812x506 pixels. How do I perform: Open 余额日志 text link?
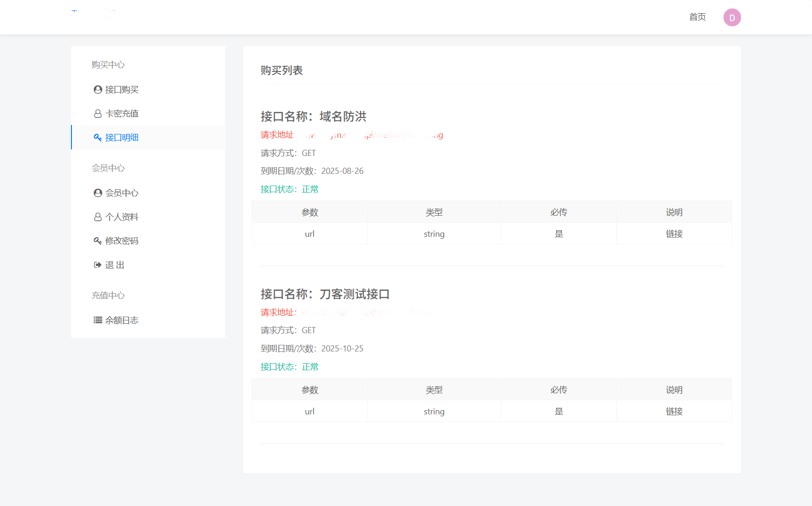[x=122, y=320]
